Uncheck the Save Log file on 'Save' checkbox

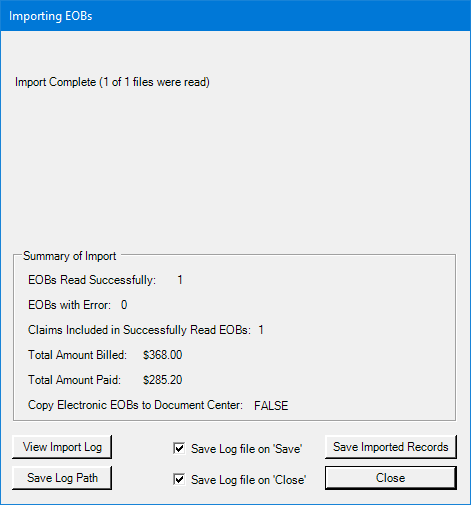[x=179, y=448]
